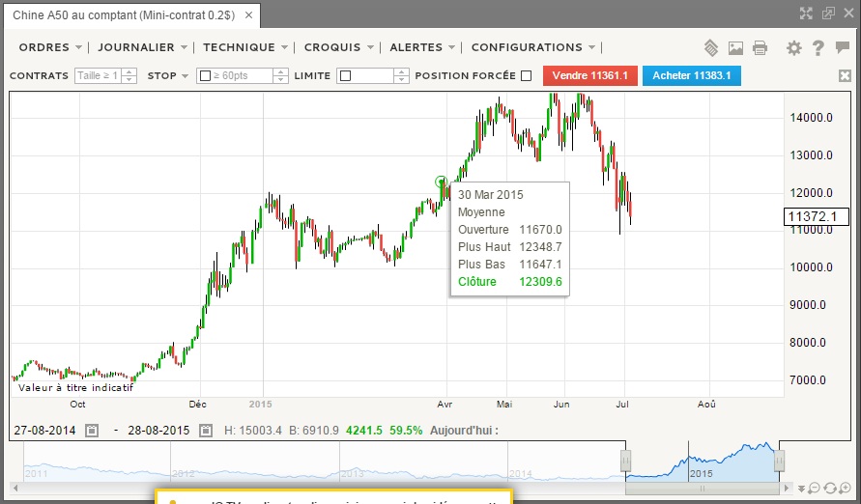Open end date calendar picker icon

point(206,431)
